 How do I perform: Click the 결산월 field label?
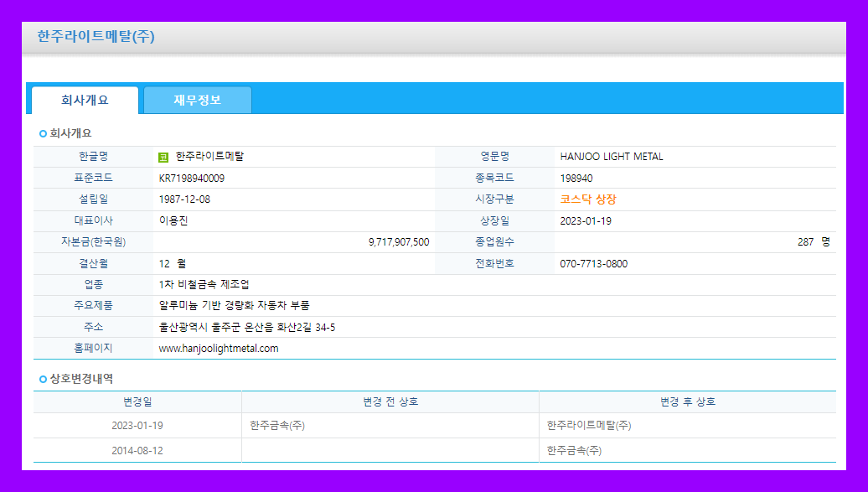tap(94, 264)
